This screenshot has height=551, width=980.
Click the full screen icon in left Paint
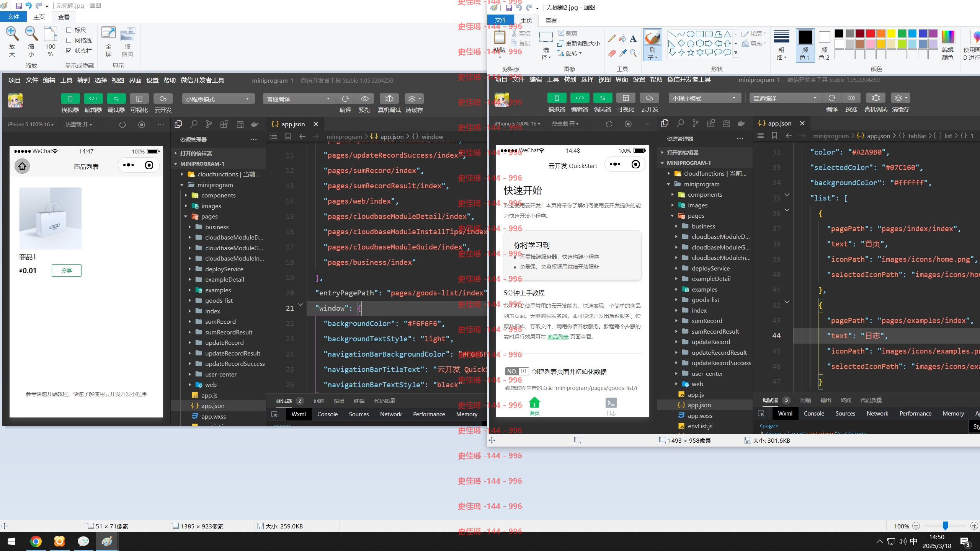click(108, 34)
